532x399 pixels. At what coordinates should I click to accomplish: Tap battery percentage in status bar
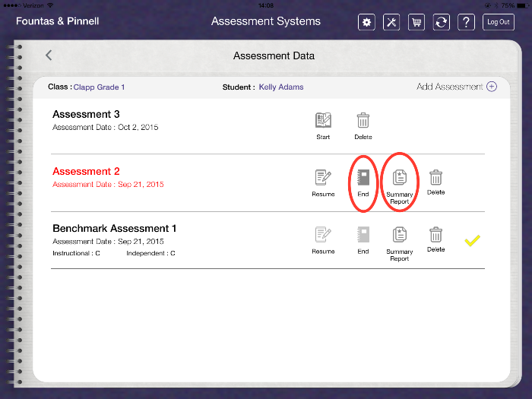pyautogui.click(x=508, y=5)
